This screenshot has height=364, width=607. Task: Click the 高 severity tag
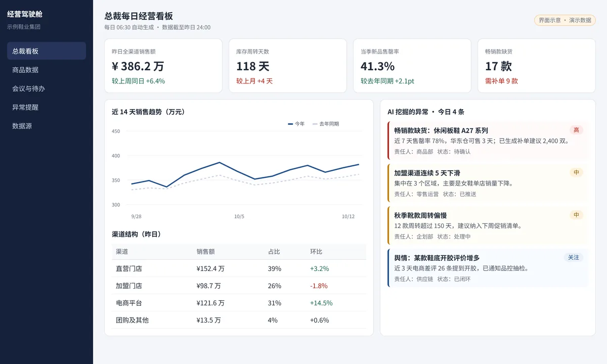click(577, 130)
